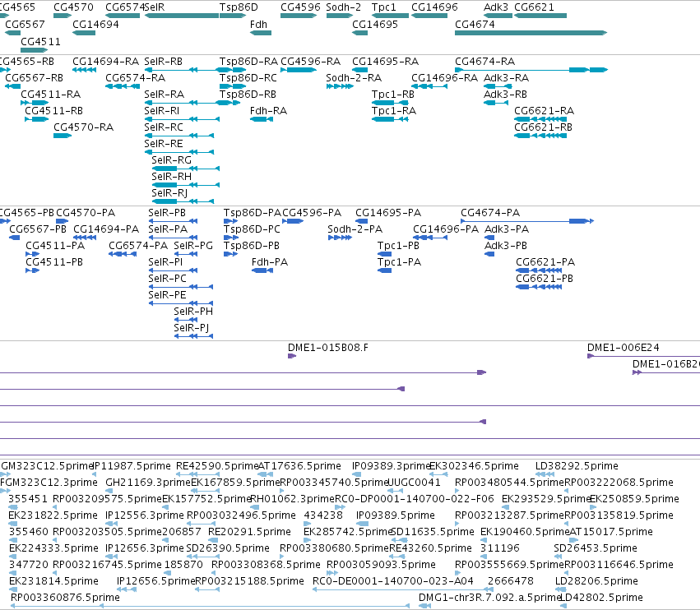Click protein Tsp86D-PA label
700x610 pixels.
(253, 213)
